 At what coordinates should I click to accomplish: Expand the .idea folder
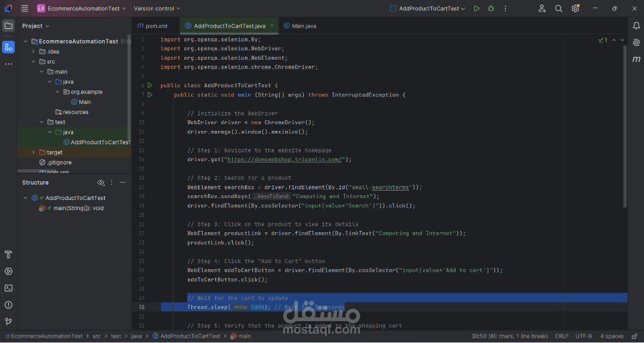(x=34, y=52)
